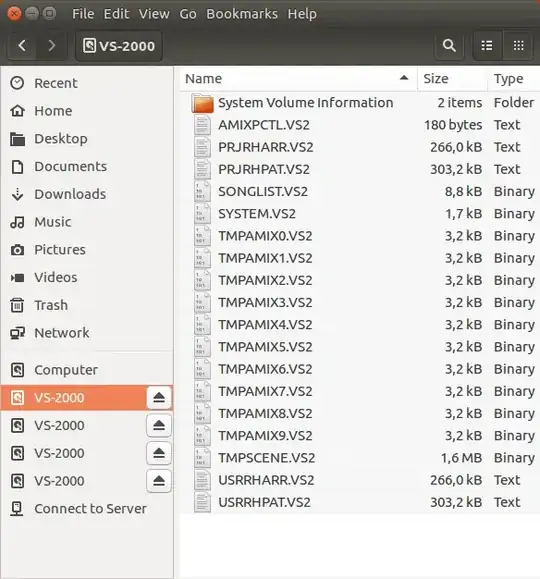Go forward with the right arrow button

click(x=52, y=46)
